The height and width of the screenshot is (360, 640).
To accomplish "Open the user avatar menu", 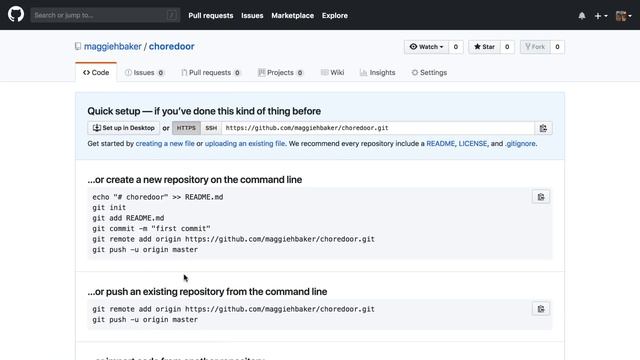I will pyautogui.click(x=623, y=16).
